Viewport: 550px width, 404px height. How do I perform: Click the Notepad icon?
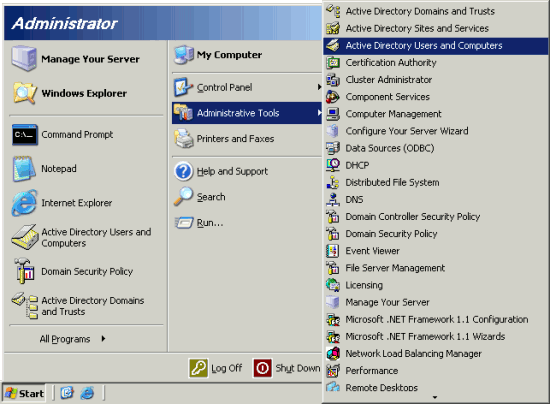pyautogui.click(x=24, y=169)
